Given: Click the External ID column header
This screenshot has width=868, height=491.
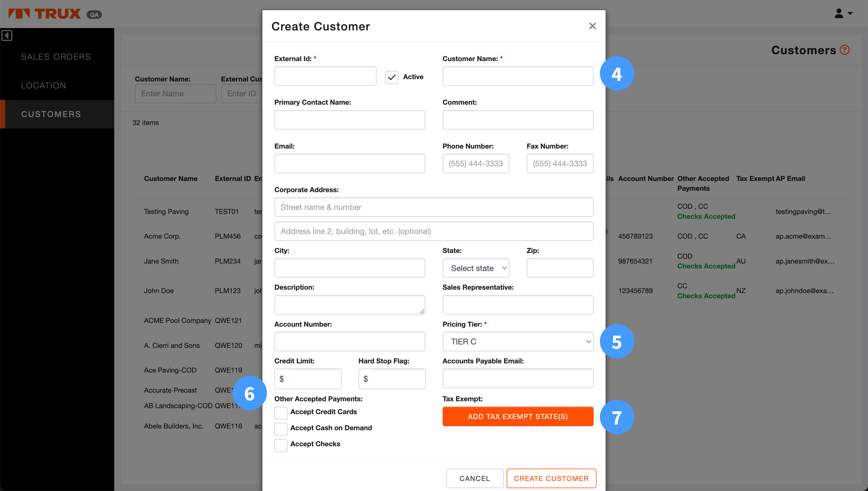Looking at the screenshot, I should tap(233, 179).
